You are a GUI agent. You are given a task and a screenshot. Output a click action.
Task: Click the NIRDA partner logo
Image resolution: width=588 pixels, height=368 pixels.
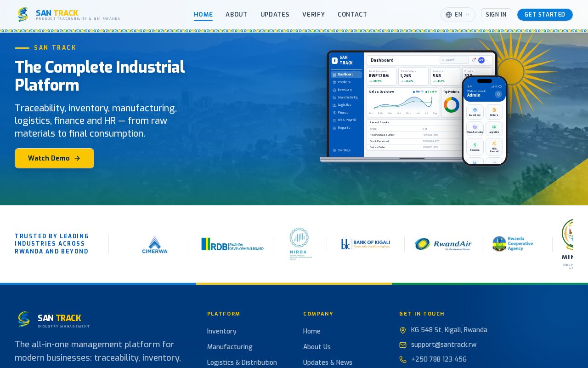click(x=301, y=244)
